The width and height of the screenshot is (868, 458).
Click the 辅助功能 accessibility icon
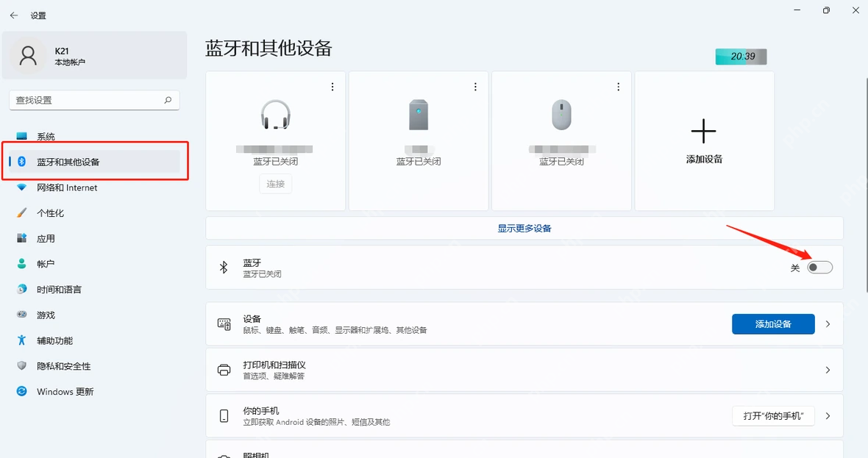[21, 340]
